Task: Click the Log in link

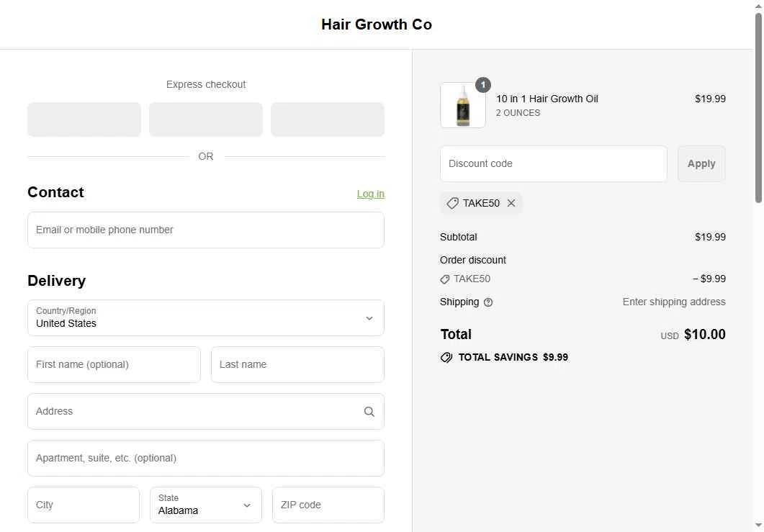Action: (x=370, y=194)
